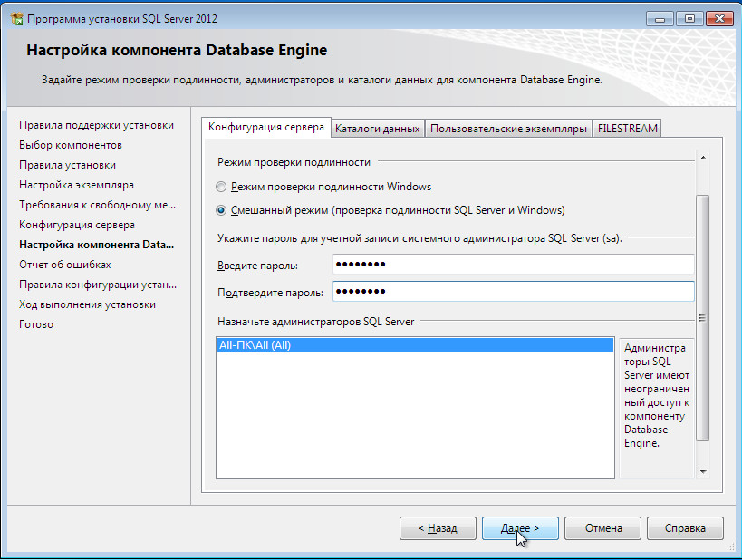Click Правила поддержки установки step
Viewport: 742px width, 560px height.
pyautogui.click(x=97, y=125)
